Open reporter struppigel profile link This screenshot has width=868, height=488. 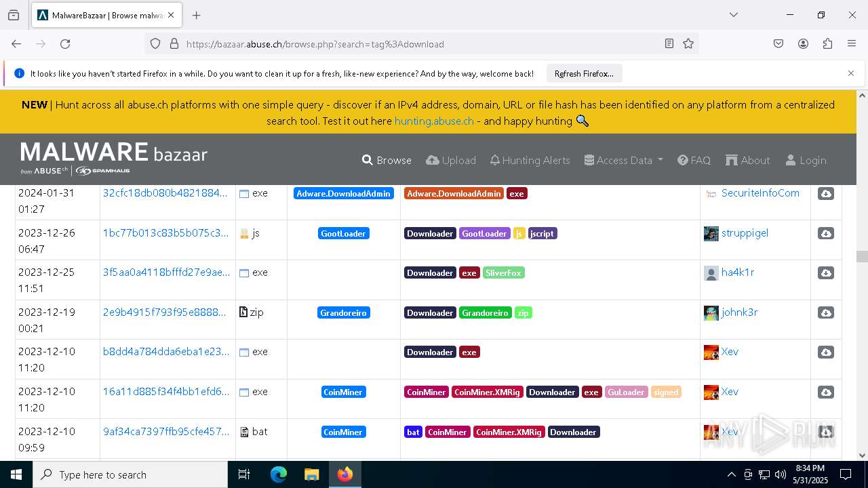pyautogui.click(x=745, y=232)
